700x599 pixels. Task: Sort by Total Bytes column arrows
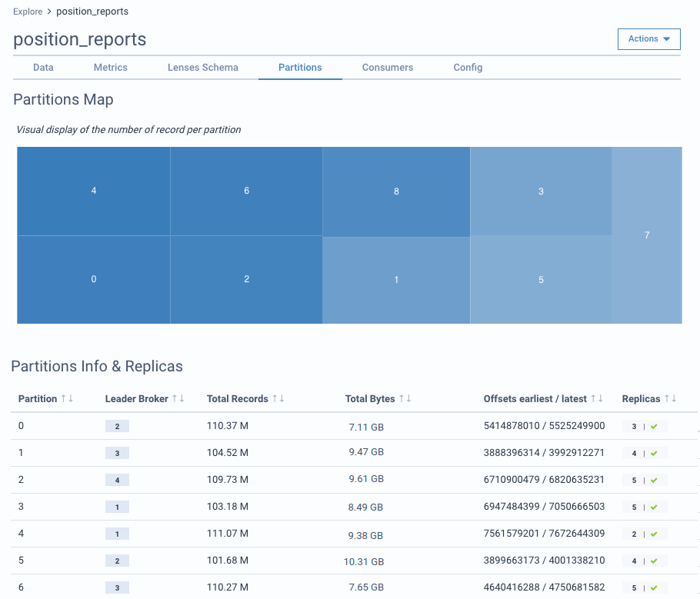pyautogui.click(x=405, y=398)
